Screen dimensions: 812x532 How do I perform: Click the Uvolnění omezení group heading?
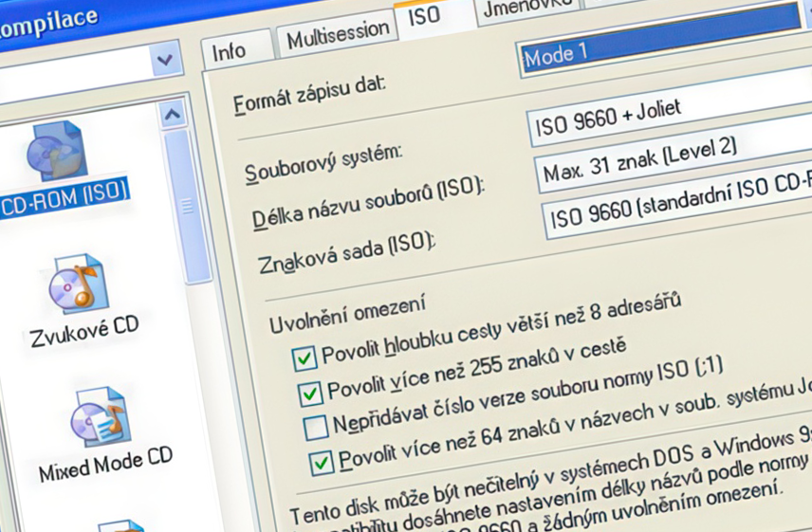point(347,313)
